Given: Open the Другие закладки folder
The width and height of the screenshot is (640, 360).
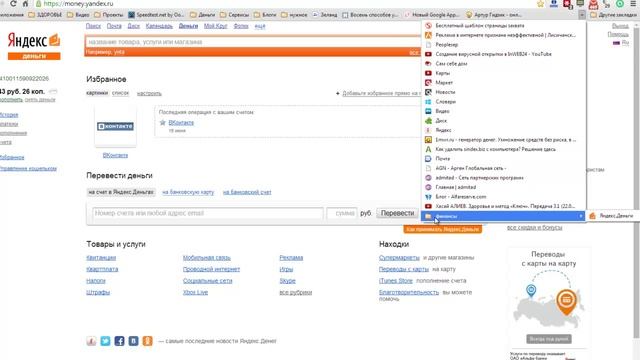Looking at the screenshot, I should tap(614, 15).
